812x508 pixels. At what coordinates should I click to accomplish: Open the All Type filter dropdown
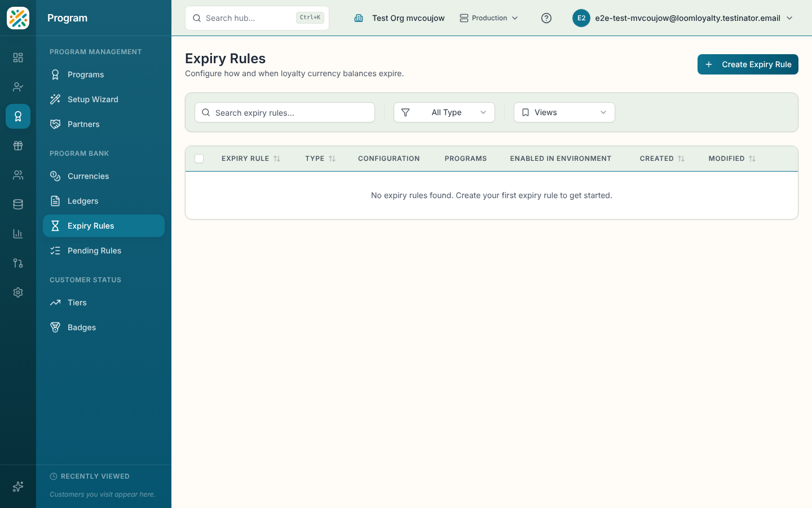click(444, 112)
